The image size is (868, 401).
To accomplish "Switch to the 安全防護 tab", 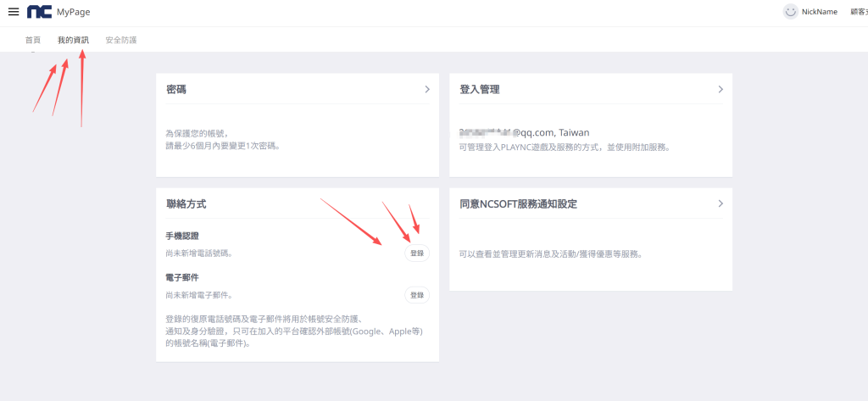I will coord(121,40).
